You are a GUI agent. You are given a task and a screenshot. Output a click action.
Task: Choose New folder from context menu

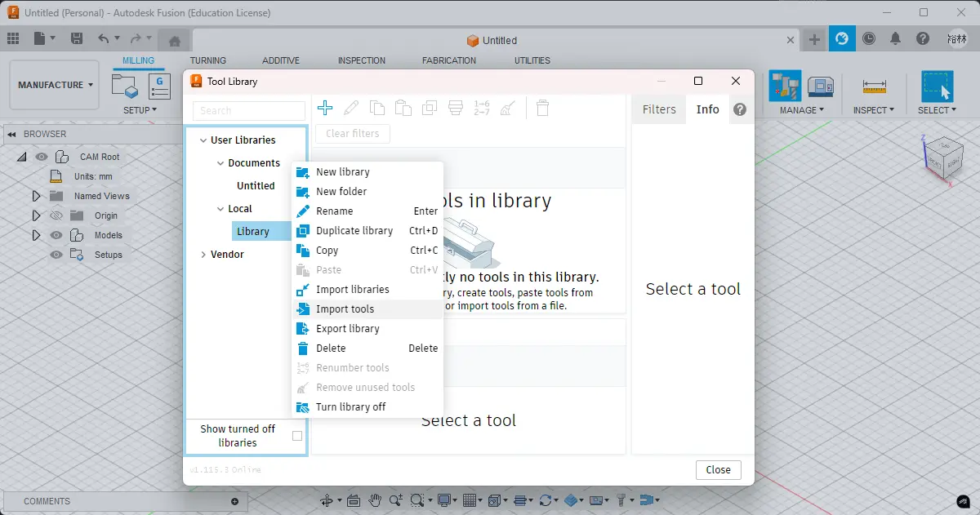[367, 192]
